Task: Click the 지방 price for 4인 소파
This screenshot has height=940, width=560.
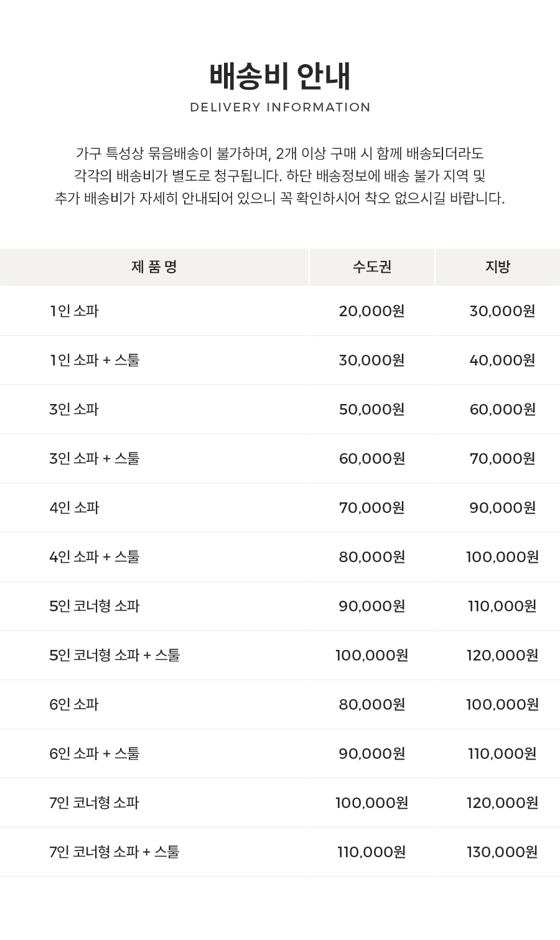Action: pos(502,507)
